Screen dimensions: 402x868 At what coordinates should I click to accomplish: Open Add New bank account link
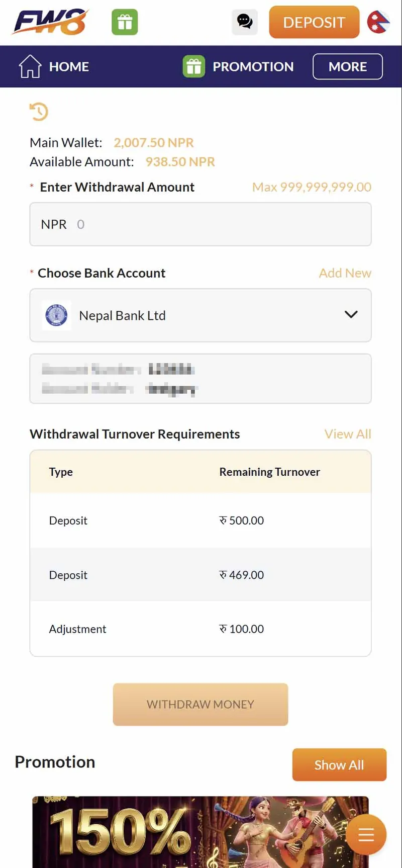tap(345, 273)
